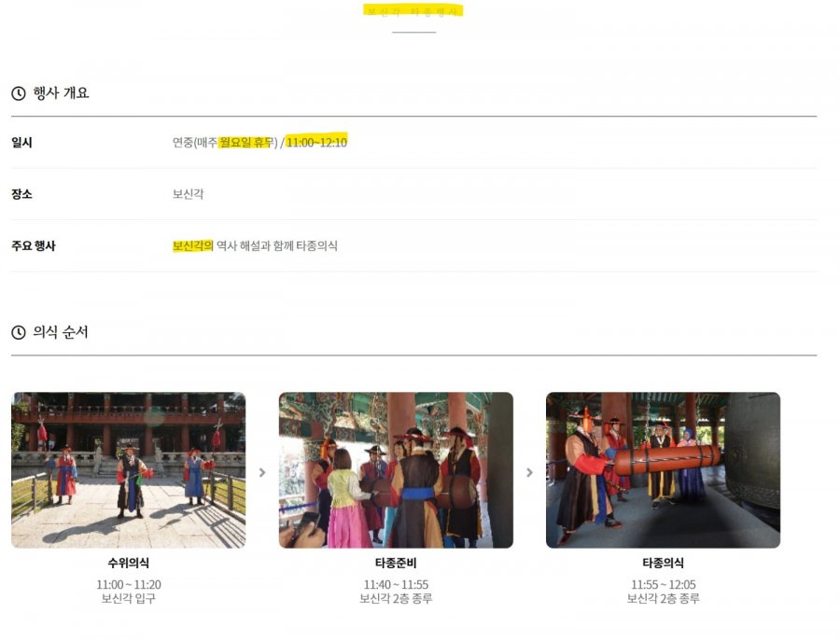Open the 타종준비 bell preparation photo

[396, 470]
